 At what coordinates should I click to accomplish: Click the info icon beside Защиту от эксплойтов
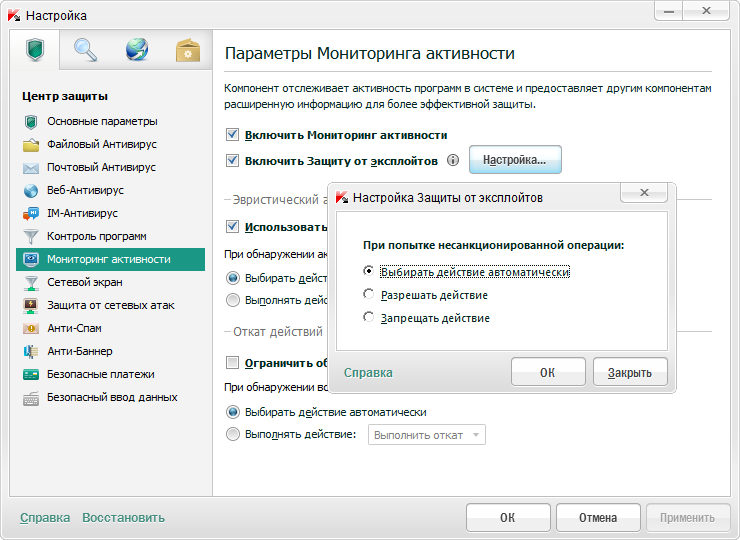pos(453,160)
